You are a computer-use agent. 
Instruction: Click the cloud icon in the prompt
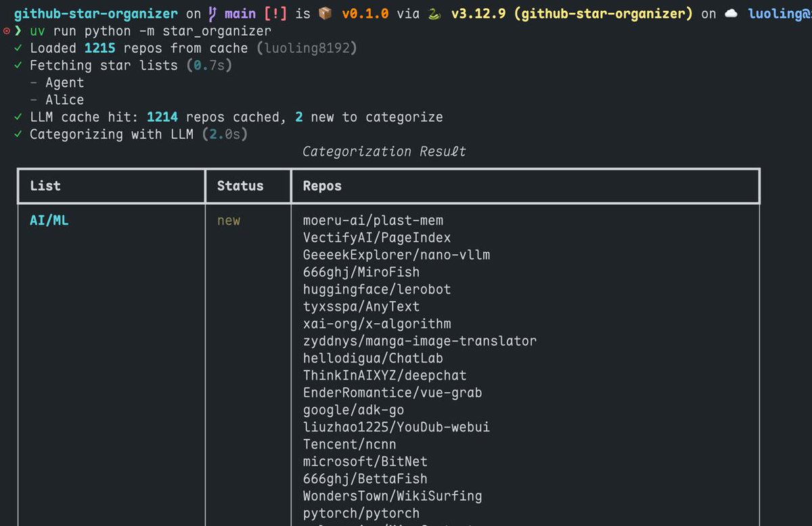(731, 14)
